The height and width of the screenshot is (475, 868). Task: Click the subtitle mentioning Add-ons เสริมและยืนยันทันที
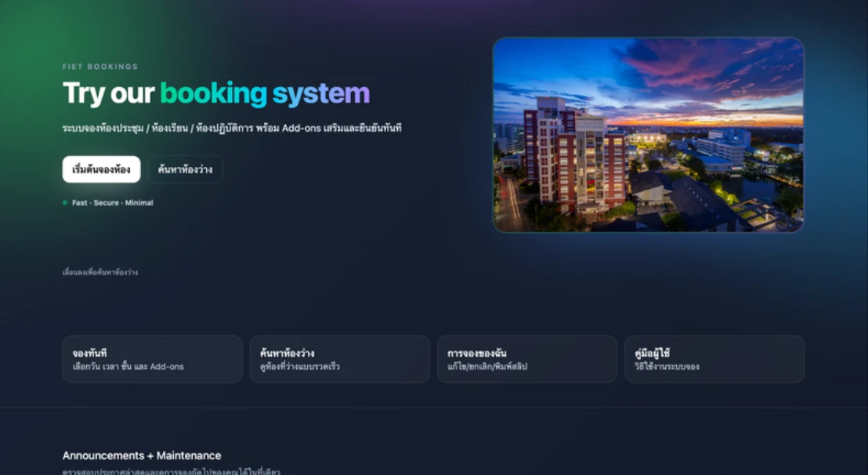[x=232, y=128]
